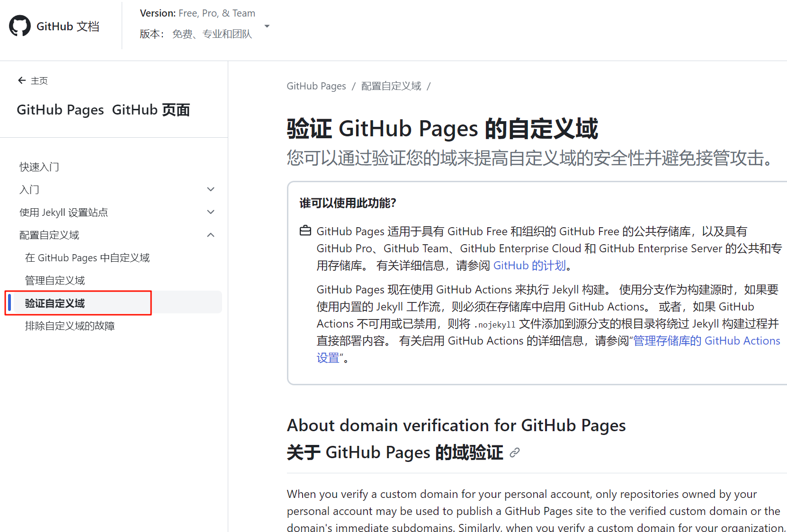Click the GitHub Octocat logo icon
The image size is (787, 532).
[20, 26]
